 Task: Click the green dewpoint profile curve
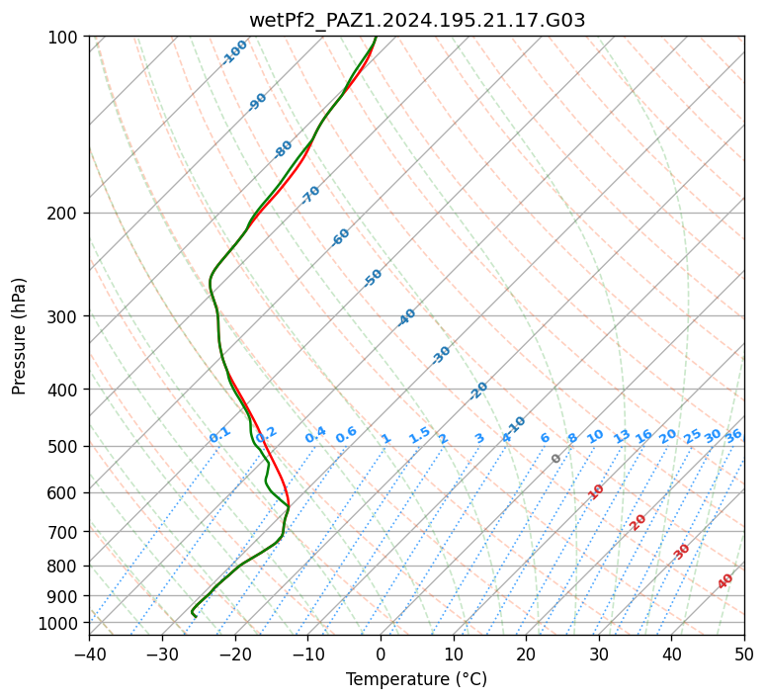267,472
